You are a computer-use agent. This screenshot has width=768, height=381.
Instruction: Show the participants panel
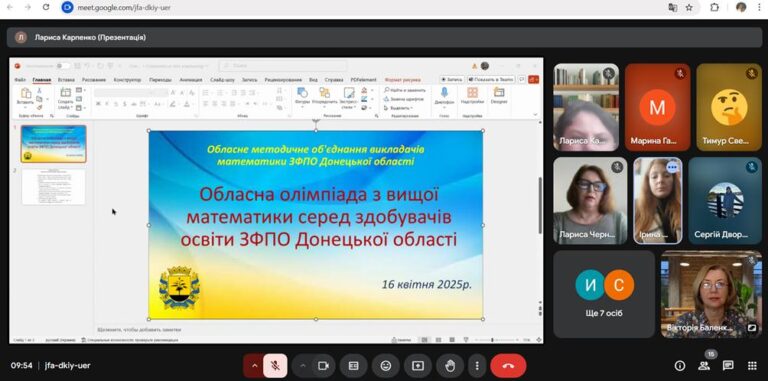tap(704, 366)
